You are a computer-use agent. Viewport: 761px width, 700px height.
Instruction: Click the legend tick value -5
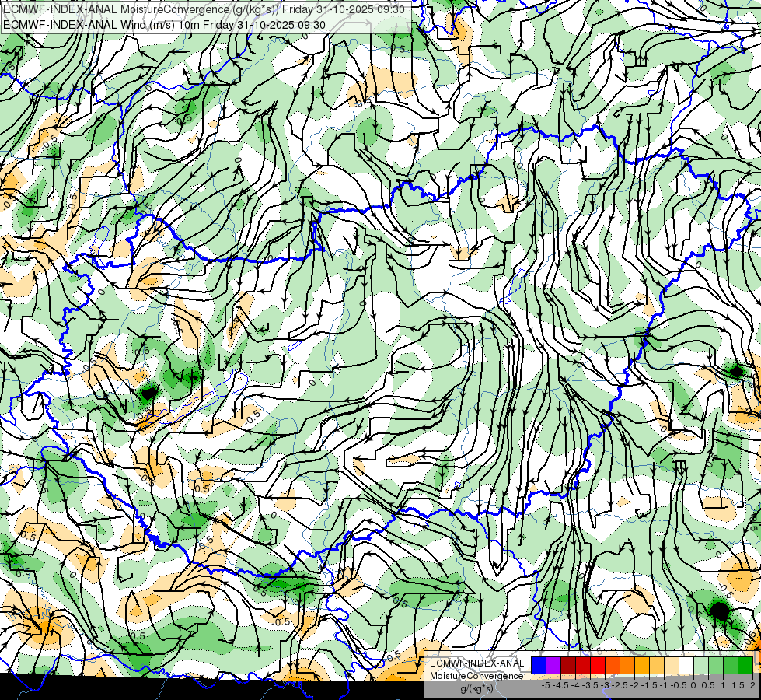(546, 685)
